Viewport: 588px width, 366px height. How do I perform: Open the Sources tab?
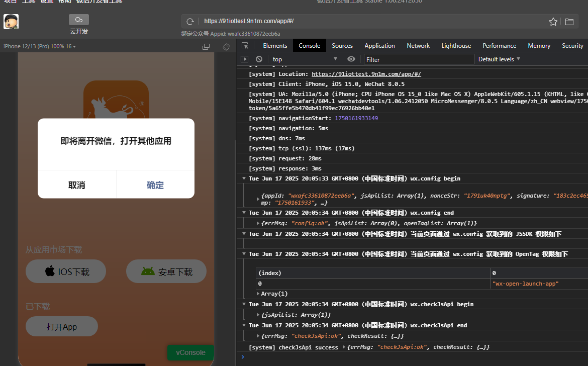pyautogui.click(x=342, y=45)
